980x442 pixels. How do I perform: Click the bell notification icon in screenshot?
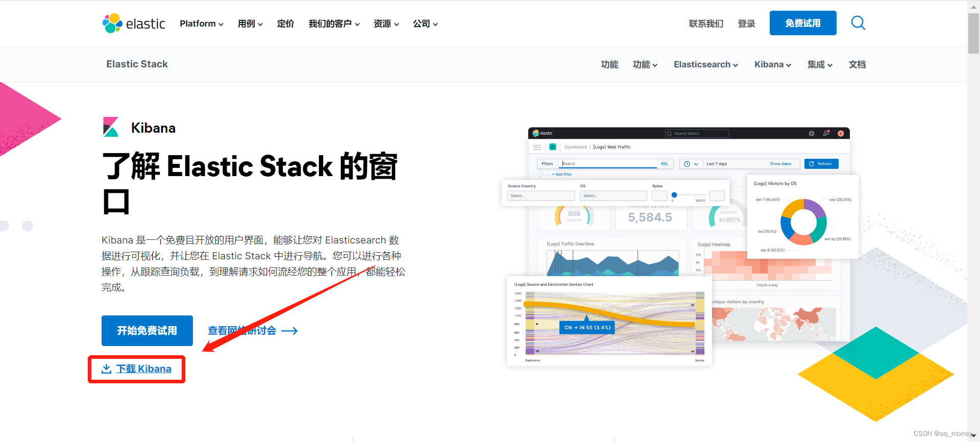point(826,133)
